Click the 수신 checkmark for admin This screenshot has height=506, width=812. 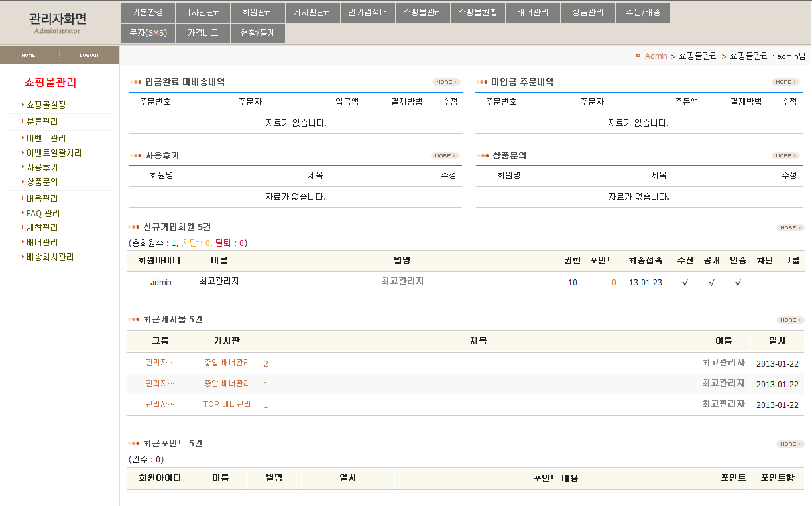[x=685, y=283]
